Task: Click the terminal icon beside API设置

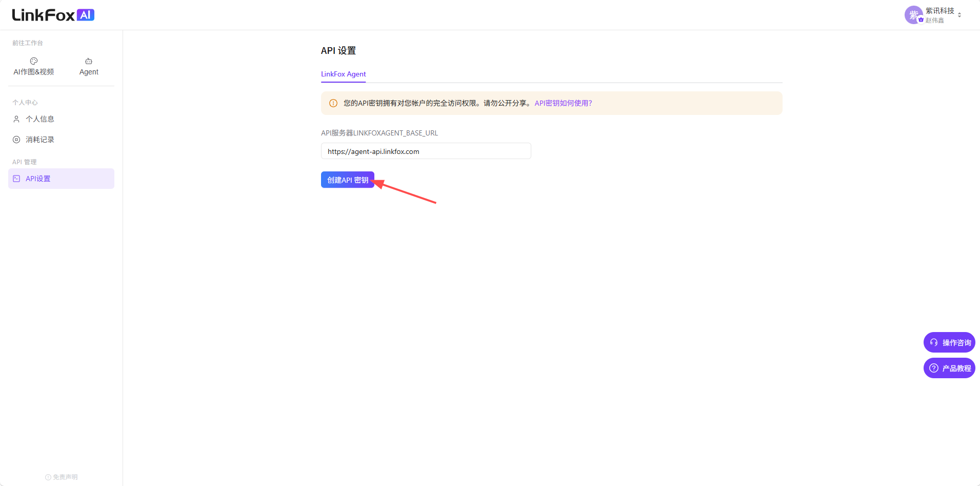Action: [x=16, y=179]
